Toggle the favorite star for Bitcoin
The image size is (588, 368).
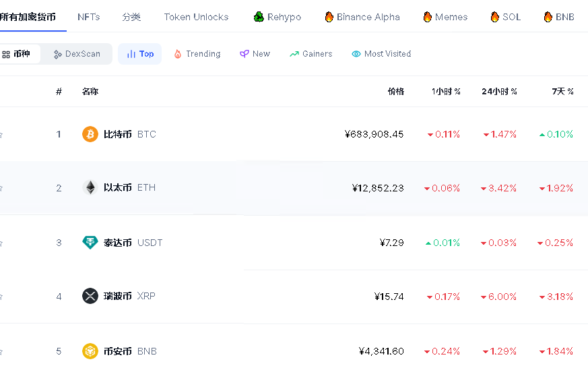click(1, 135)
